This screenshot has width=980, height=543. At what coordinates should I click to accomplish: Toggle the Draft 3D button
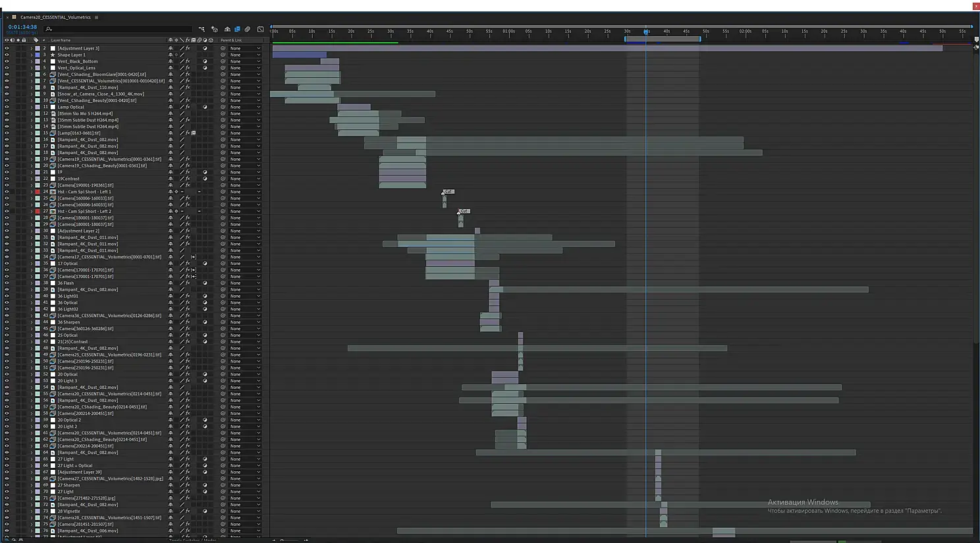point(215,29)
